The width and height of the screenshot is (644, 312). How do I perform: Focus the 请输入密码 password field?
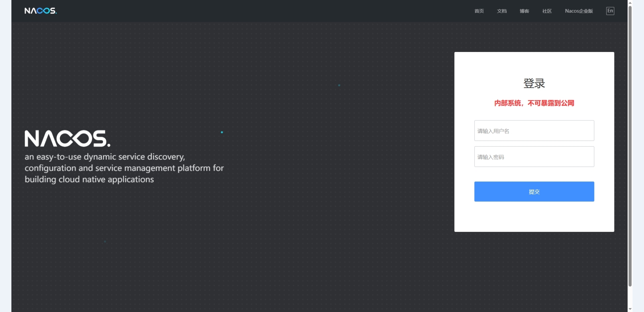[x=534, y=157]
